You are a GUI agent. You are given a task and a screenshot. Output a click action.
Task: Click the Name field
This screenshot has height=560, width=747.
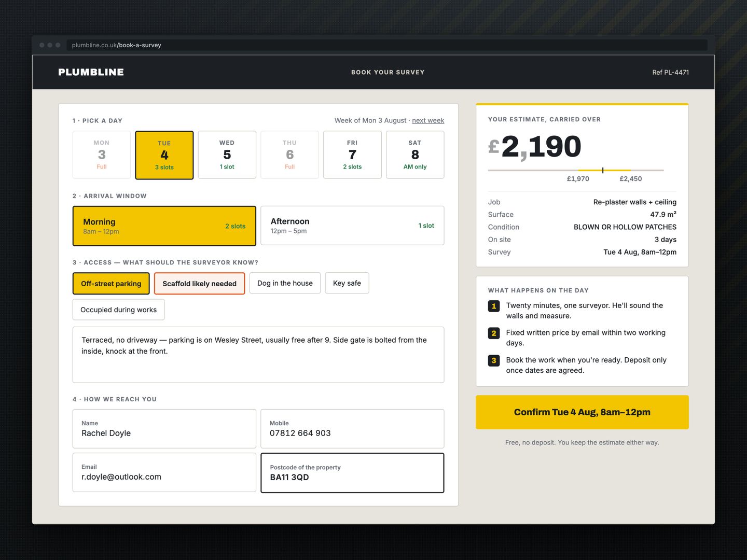point(164,429)
